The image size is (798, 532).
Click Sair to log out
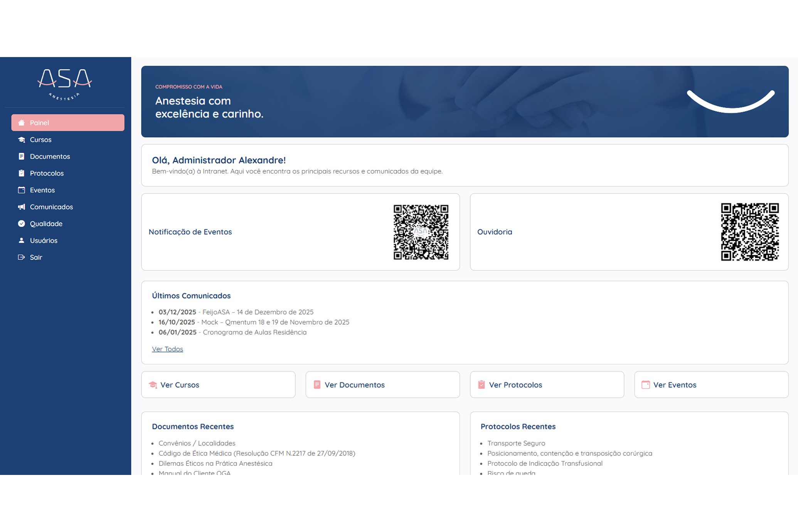coord(68,257)
